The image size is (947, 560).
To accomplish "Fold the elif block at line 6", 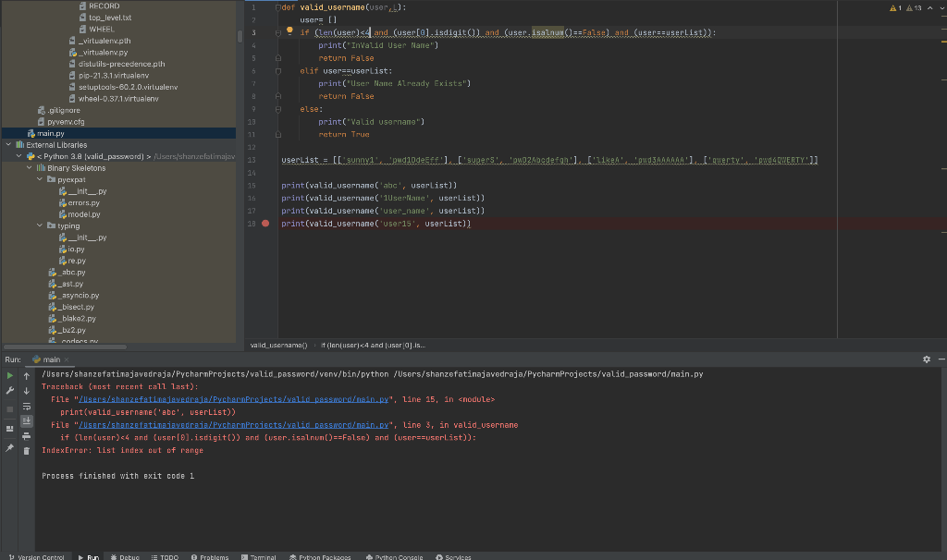I will pyautogui.click(x=277, y=70).
